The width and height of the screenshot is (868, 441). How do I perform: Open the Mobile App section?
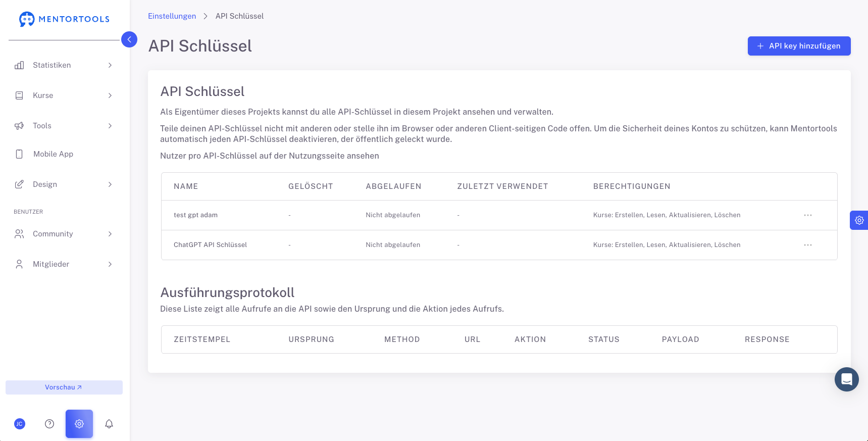(x=53, y=154)
